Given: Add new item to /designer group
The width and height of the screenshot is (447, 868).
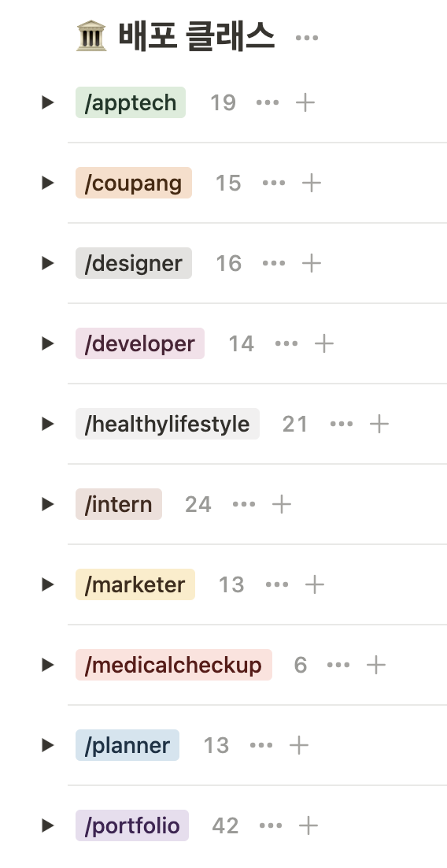Looking at the screenshot, I should point(312,263).
